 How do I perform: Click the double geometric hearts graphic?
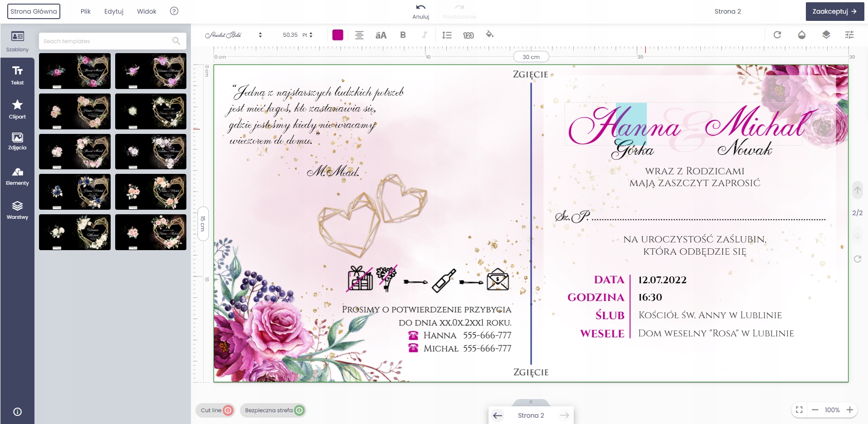[373, 216]
